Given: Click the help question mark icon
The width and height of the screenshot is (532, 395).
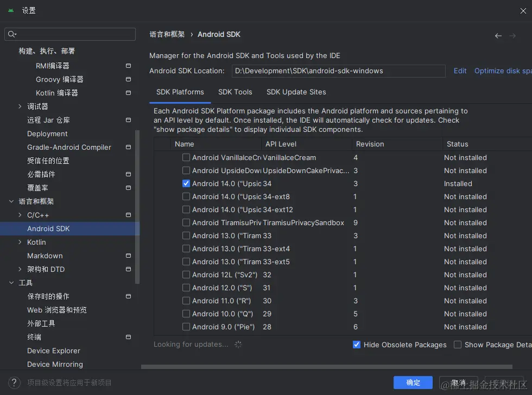Looking at the screenshot, I should click(15, 383).
